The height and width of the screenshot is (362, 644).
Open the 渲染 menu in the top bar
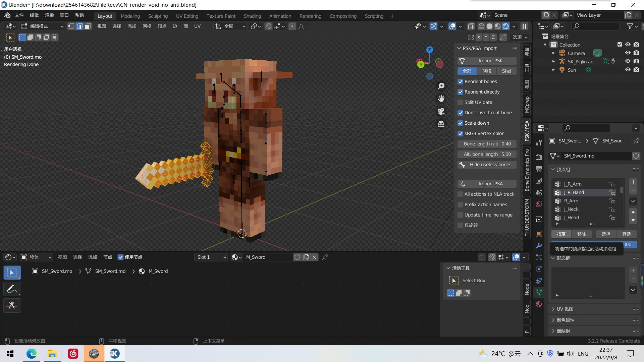point(49,15)
